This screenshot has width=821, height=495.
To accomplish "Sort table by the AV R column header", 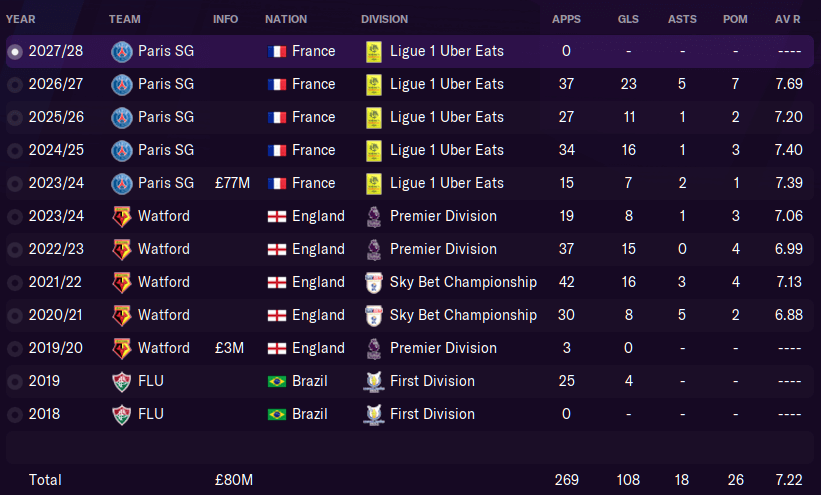I will click(x=787, y=19).
